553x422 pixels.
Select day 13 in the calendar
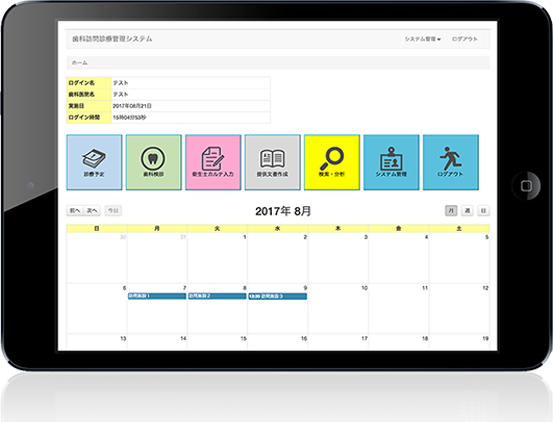point(97,342)
